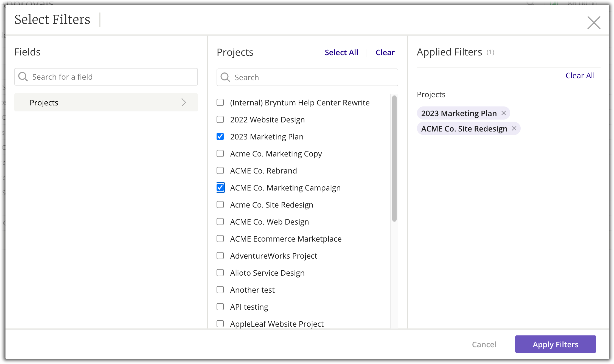Click the AdventureWorks Project label

[273, 256]
